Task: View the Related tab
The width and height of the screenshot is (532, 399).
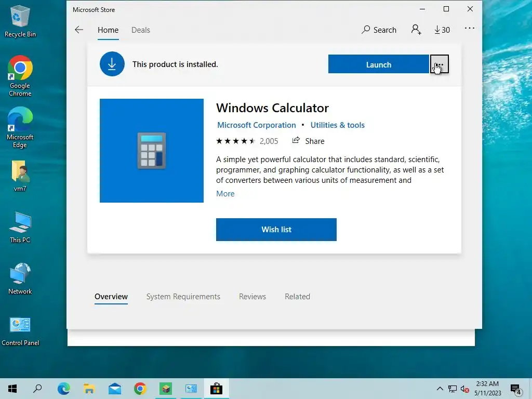Action: [x=297, y=297]
